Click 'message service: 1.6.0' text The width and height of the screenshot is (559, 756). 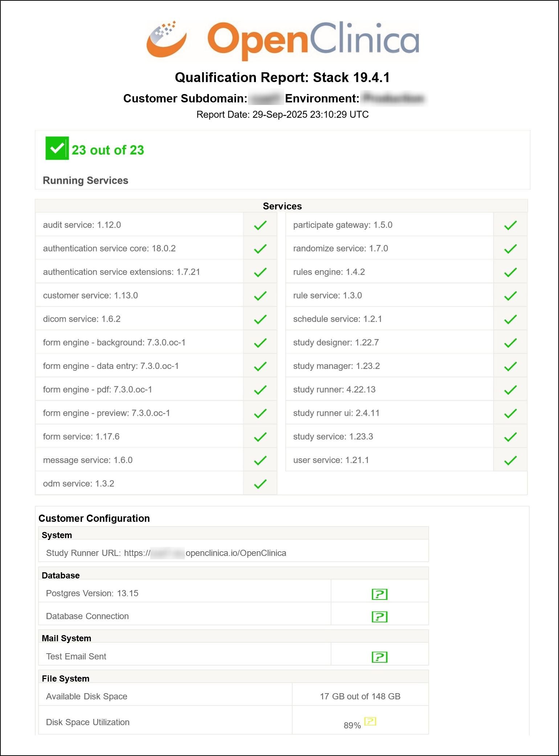click(x=88, y=460)
